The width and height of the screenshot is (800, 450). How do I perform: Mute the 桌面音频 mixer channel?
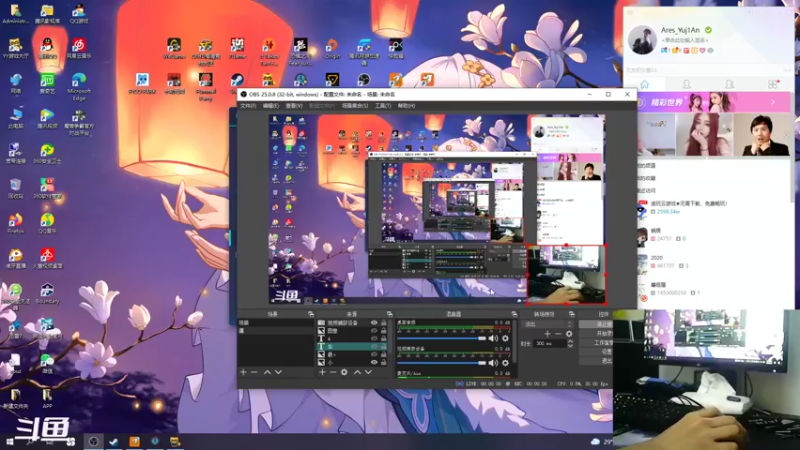coord(493,338)
